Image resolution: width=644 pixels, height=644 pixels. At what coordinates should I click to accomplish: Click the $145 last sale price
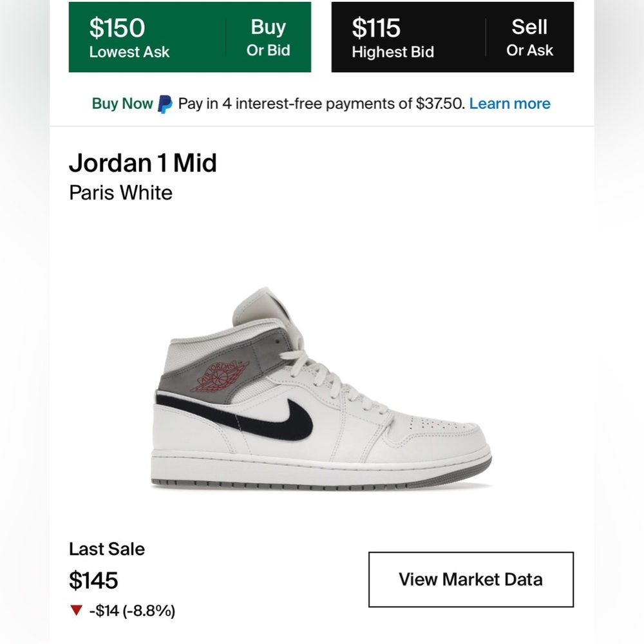[x=93, y=580]
